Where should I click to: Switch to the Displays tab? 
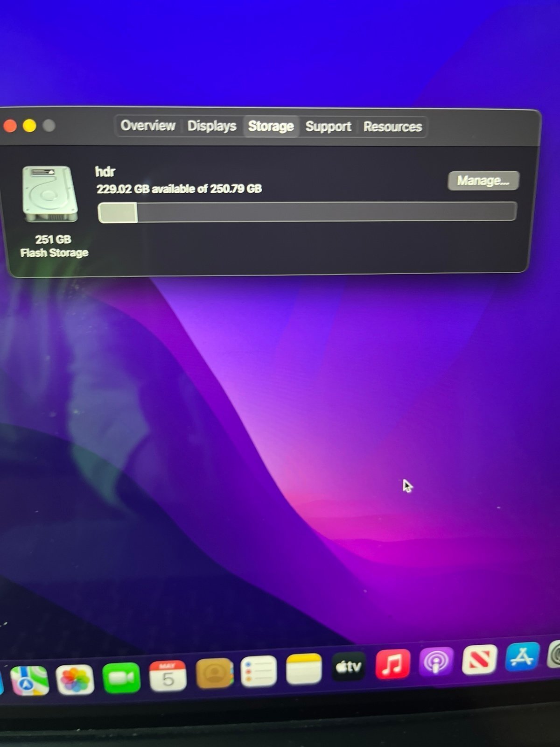click(x=211, y=126)
